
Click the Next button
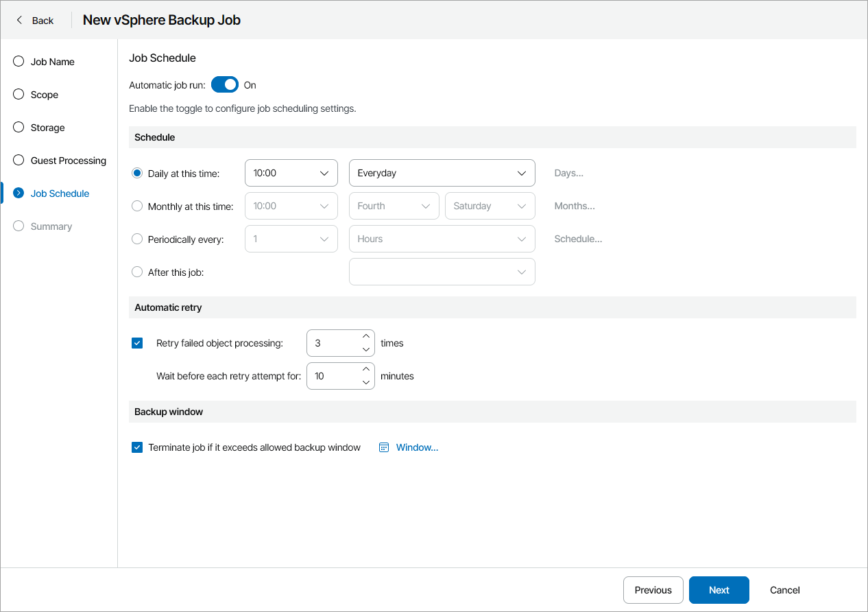pyautogui.click(x=719, y=590)
